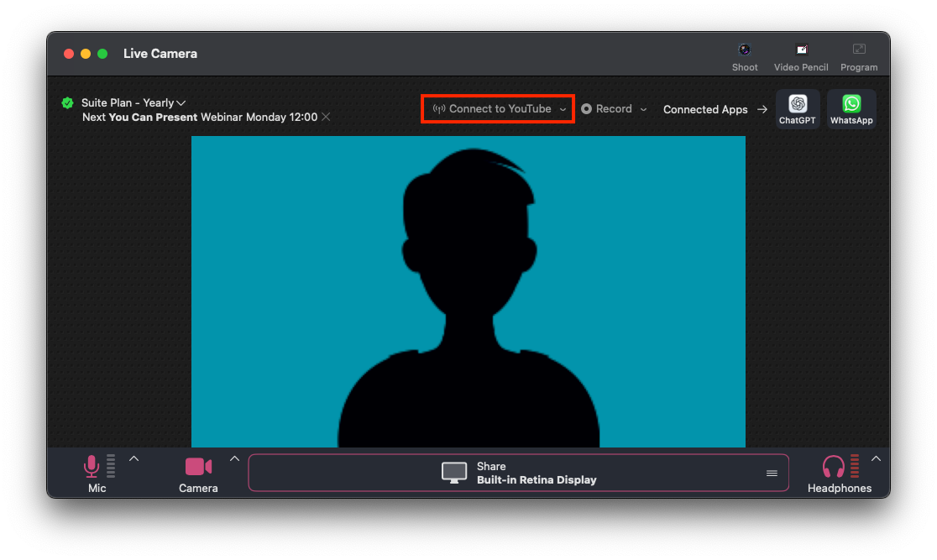This screenshot has width=937, height=560.
Task: Click the Connected Apps arrow
Action: pos(762,109)
